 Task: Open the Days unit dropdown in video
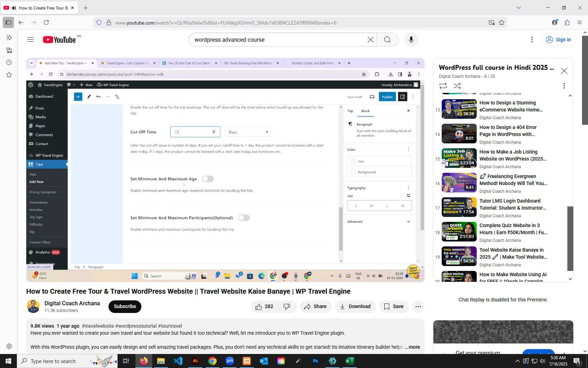(x=248, y=132)
